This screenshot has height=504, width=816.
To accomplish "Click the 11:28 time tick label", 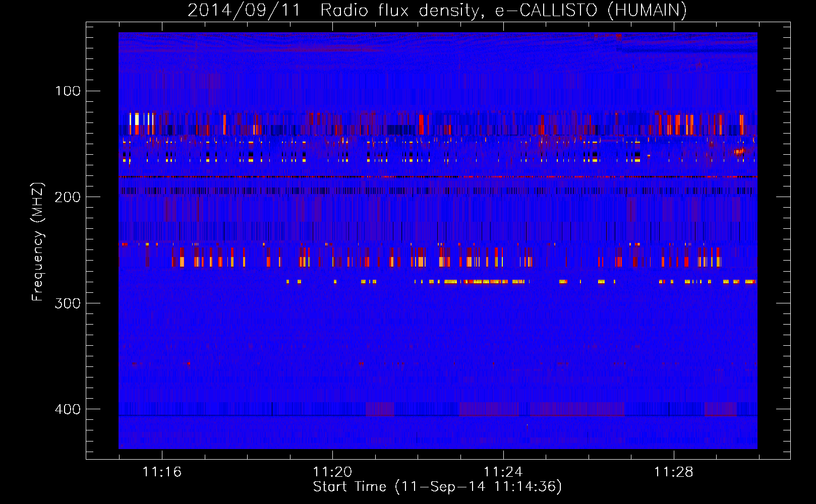I will 674,472.
